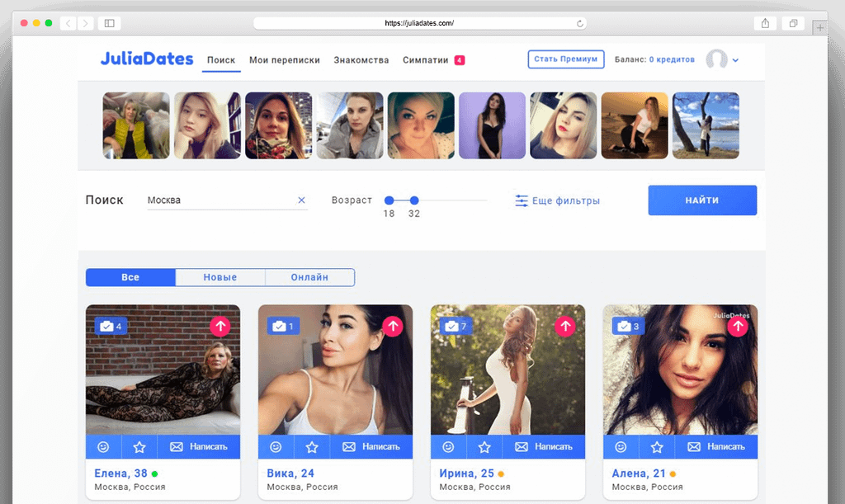Click the smiley icon on Алена's card
Screen dimensions: 845x504
point(621,447)
